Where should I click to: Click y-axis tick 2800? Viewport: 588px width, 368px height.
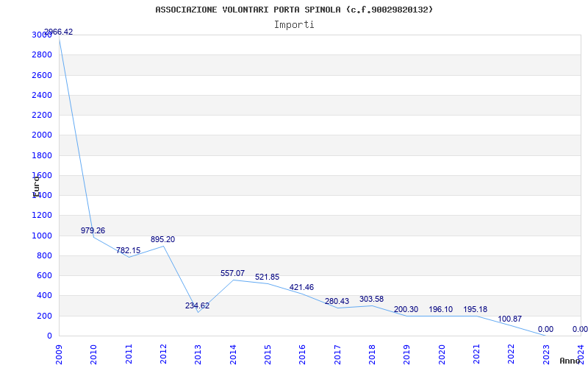point(42,54)
